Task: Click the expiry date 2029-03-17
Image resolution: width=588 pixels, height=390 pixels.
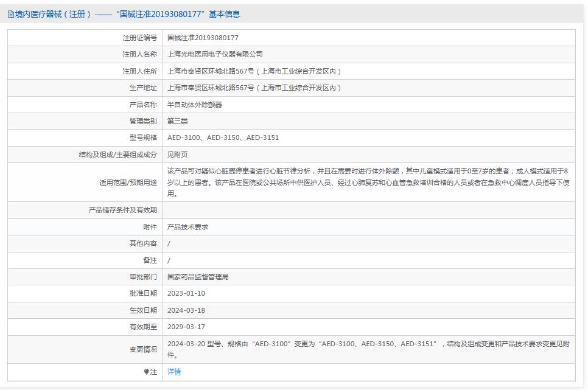Action: (186, 327)
